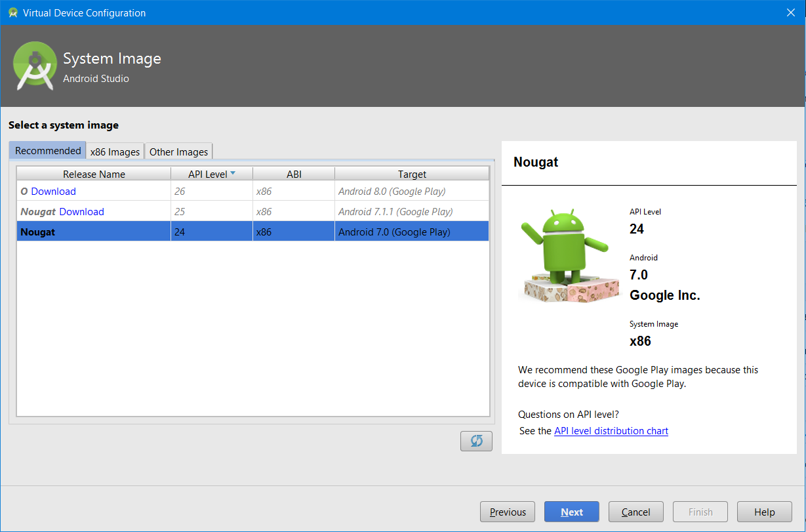Screen dimensions: 806x532
Task: Click the Android 8.0 (Google Play) cell
Action: 412,192
